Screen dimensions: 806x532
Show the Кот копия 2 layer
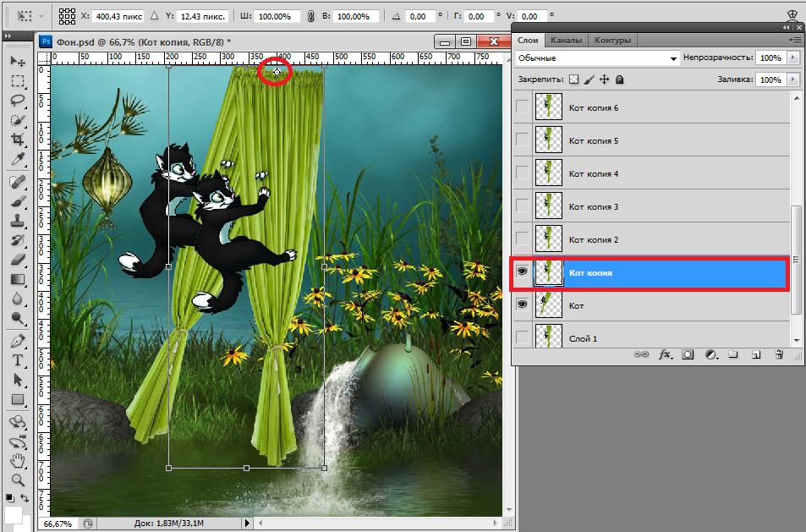click(523, 238)
